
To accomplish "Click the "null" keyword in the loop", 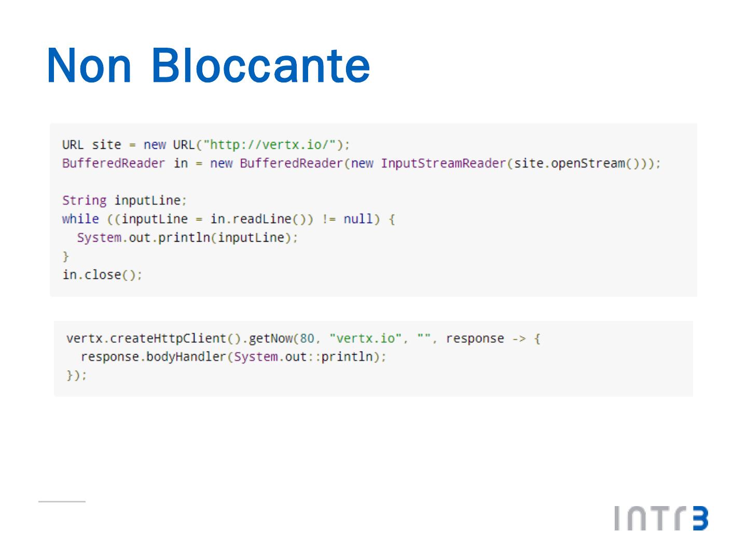I will click(x=358, y=219).
